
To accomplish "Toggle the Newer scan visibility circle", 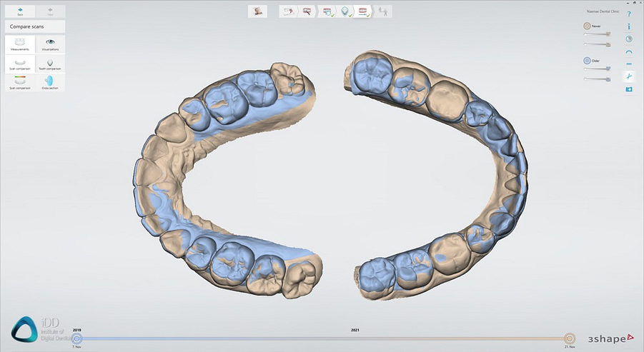I will [x=587, y=26].
